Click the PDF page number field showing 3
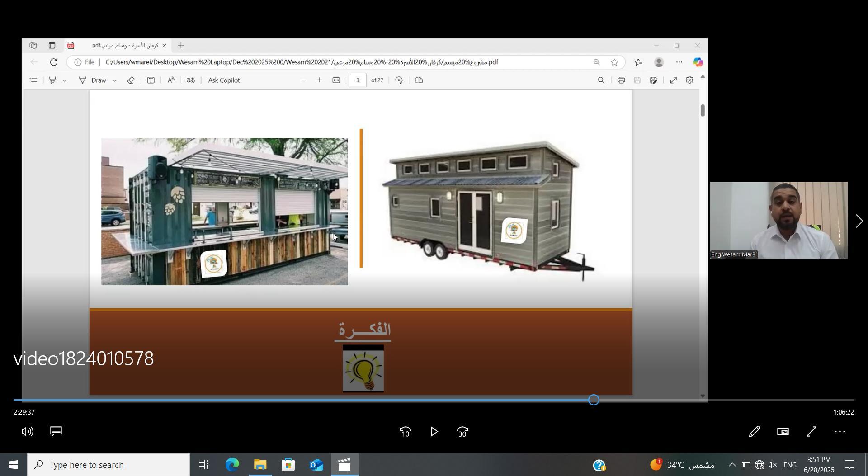Screen dimensions: 868x476 (x=358, y=80)
